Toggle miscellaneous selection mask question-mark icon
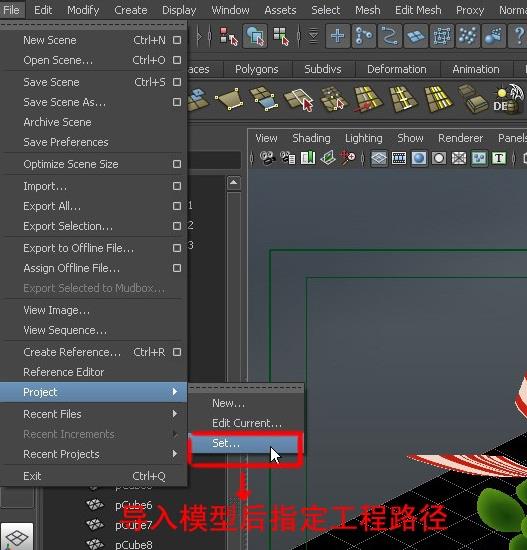Screen dimensions: 527x550 coord(518,36)
